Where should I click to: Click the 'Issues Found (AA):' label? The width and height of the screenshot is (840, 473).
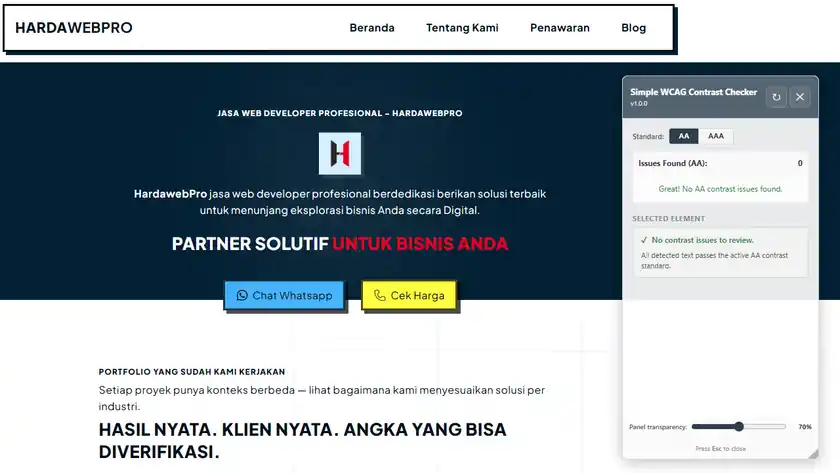point(672,163)
